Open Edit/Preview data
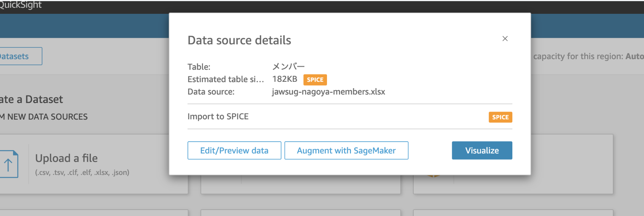This screenshot has height=216, width=644. [x=234, y=150]
